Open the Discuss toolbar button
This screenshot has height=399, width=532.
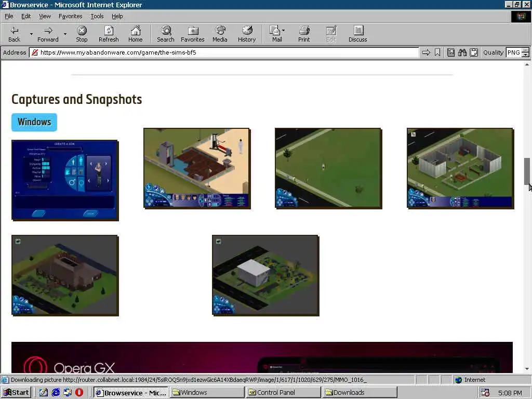tap(357, 34)
